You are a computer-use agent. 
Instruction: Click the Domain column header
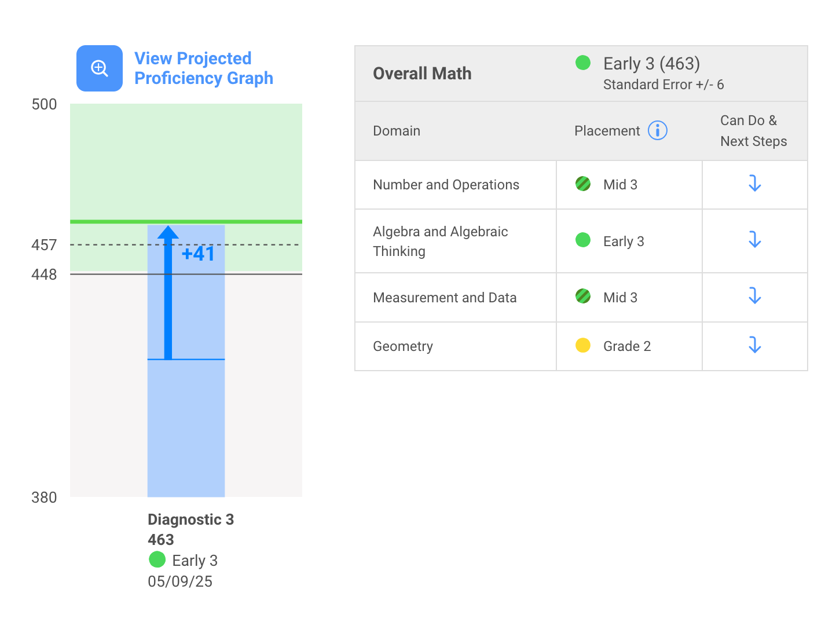tap(396, 131)
